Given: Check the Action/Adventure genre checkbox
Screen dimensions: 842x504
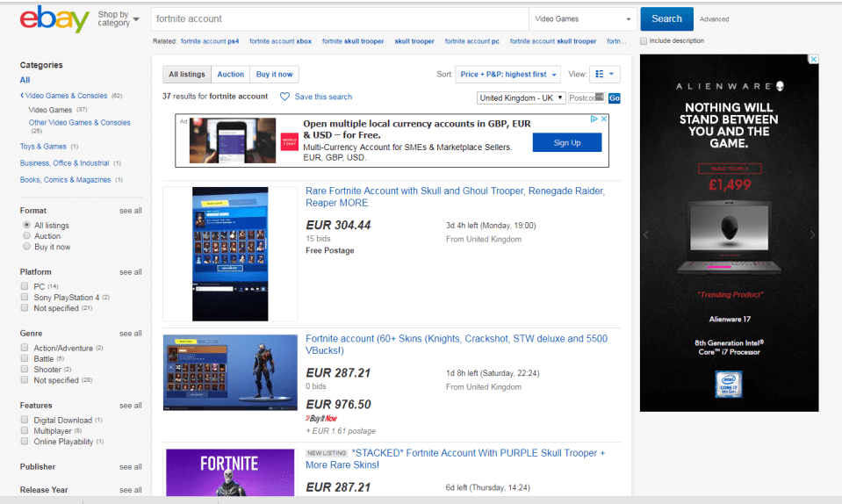Looking at the screenshot, I should coord(25,348).
